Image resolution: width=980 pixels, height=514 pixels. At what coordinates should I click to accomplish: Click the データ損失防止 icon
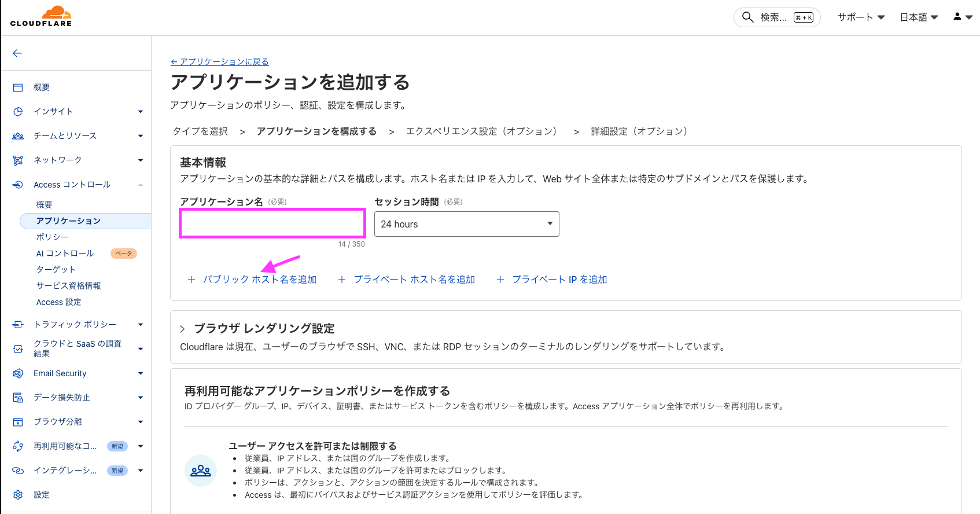point(18,398)
